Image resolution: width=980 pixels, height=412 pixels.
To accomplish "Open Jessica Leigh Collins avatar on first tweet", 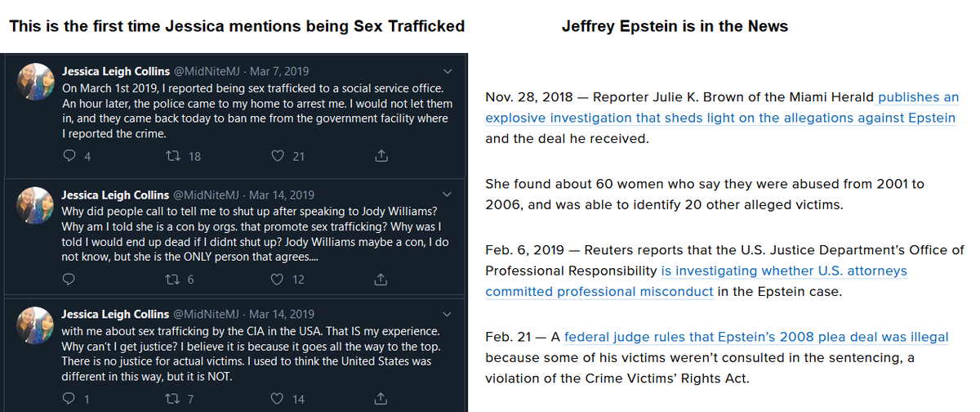I will pos(38,83).
